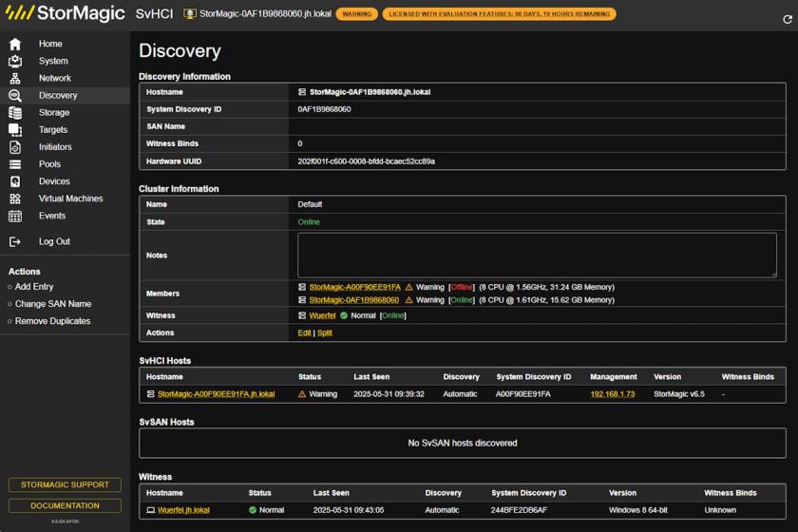
Task: Click the STORMAGIC SUPPORT button
Action: point(65,484)
